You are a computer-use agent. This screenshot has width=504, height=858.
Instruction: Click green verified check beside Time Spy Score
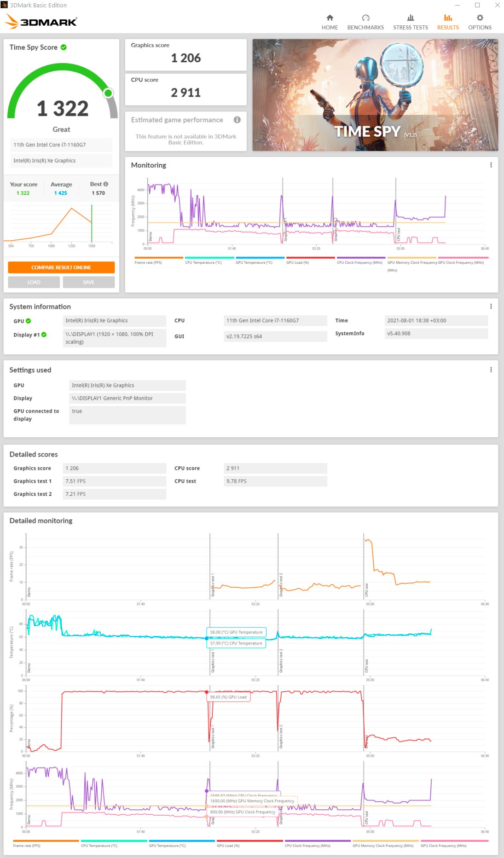[64, 47]
